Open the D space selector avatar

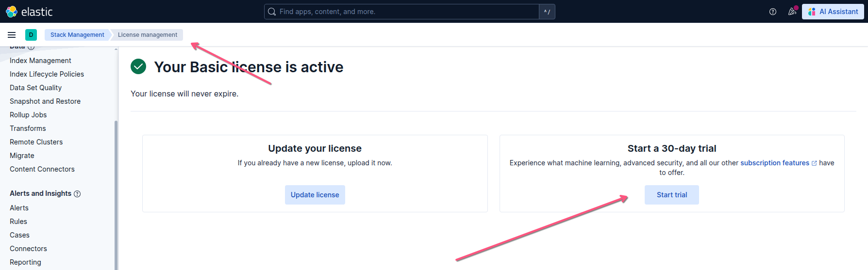pyautogui.click(x=31, y=35)
